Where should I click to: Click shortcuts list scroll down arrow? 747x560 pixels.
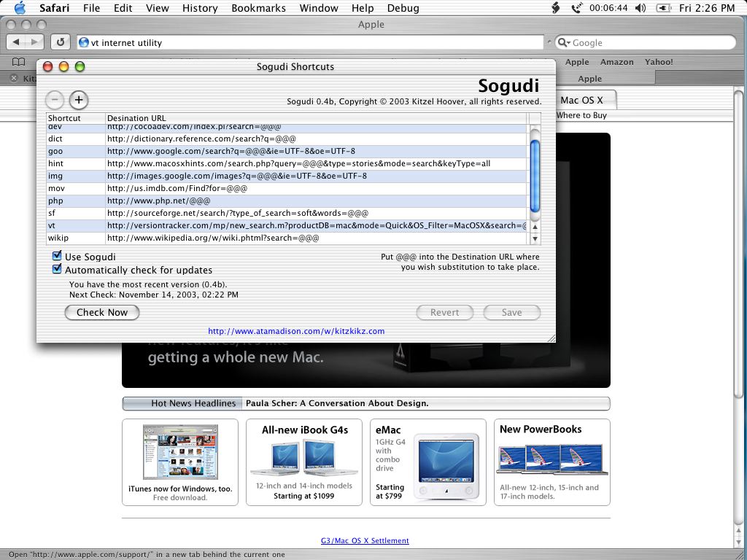point(535,239)
